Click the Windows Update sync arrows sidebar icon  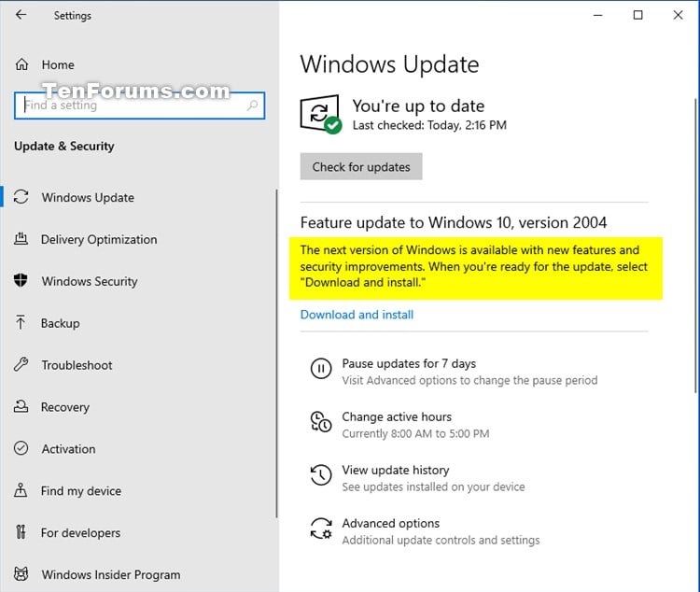pos(21,197)
